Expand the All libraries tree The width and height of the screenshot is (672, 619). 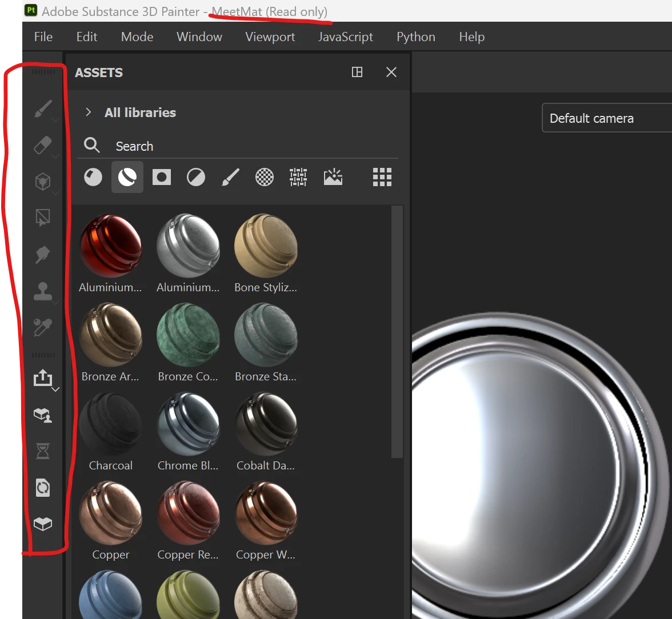pyautogui.click(x=88, y=112)
